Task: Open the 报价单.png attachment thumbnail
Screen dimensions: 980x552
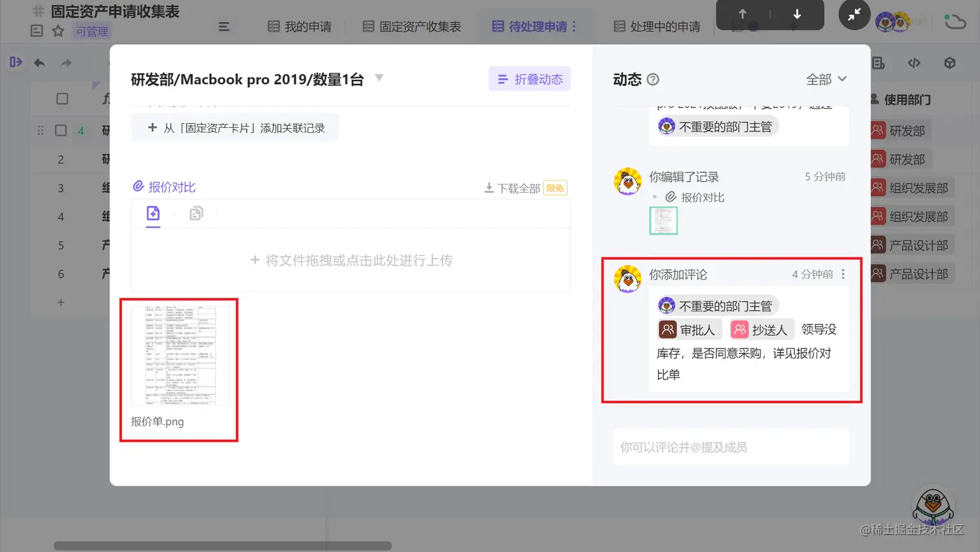Action: (x=178, y=357)
